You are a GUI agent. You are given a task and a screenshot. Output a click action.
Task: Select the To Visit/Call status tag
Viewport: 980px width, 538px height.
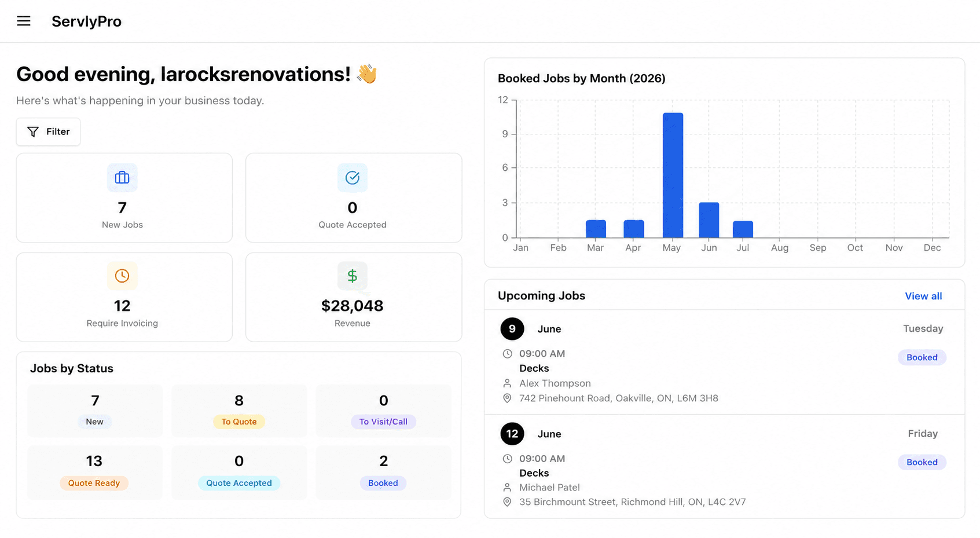click(383, 422)
